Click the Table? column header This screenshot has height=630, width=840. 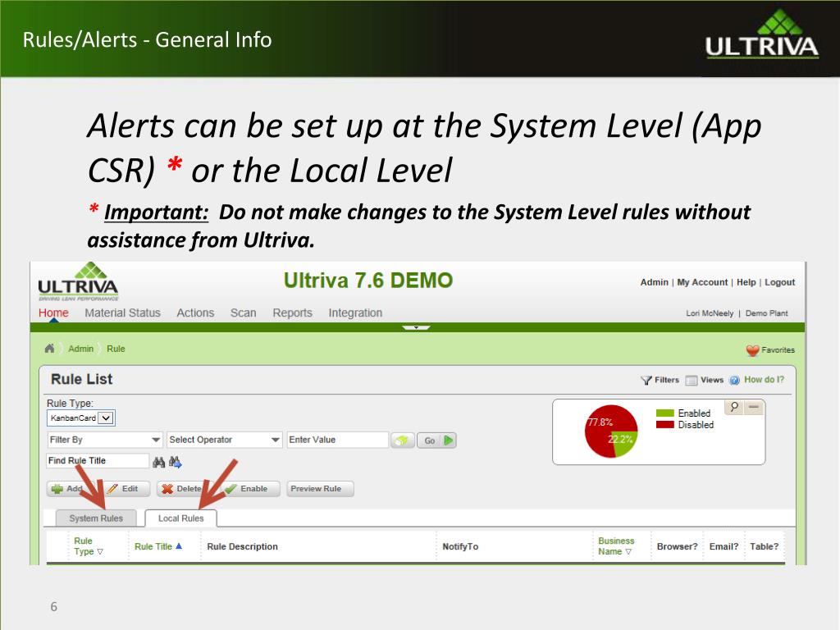pos(764,546)
